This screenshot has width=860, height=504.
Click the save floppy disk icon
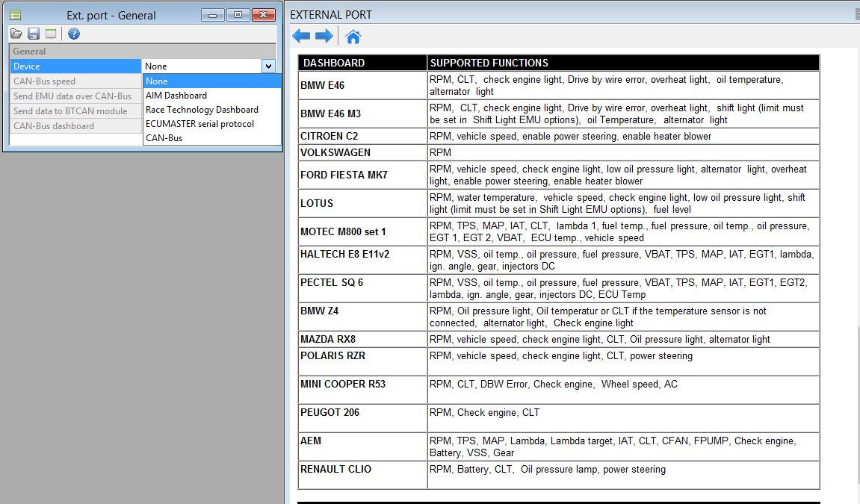[x=34, y=34]
